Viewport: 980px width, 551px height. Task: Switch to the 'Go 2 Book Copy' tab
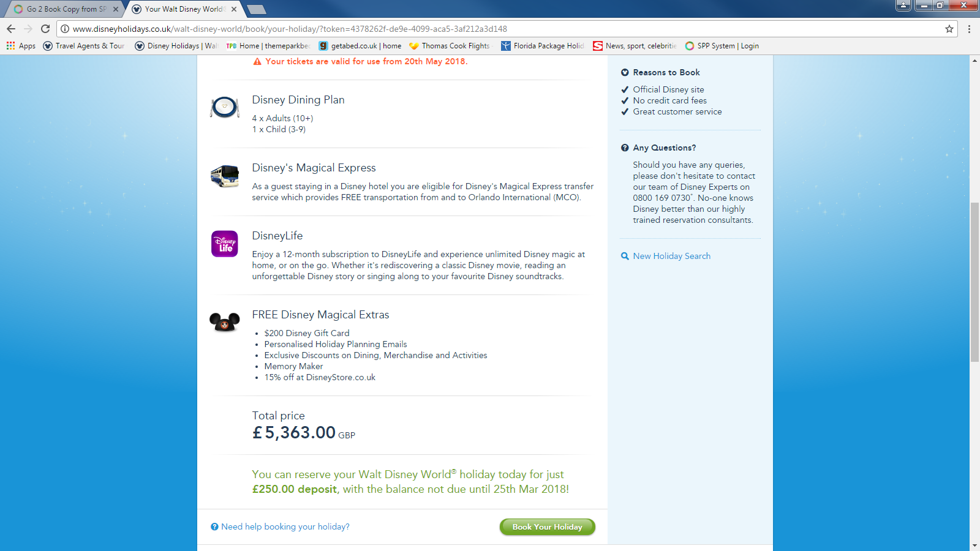(x=64, y=9)
